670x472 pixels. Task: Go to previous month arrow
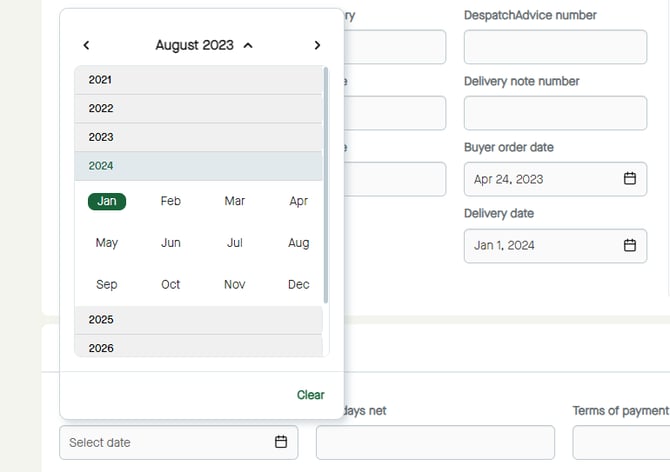pos(87,45)
